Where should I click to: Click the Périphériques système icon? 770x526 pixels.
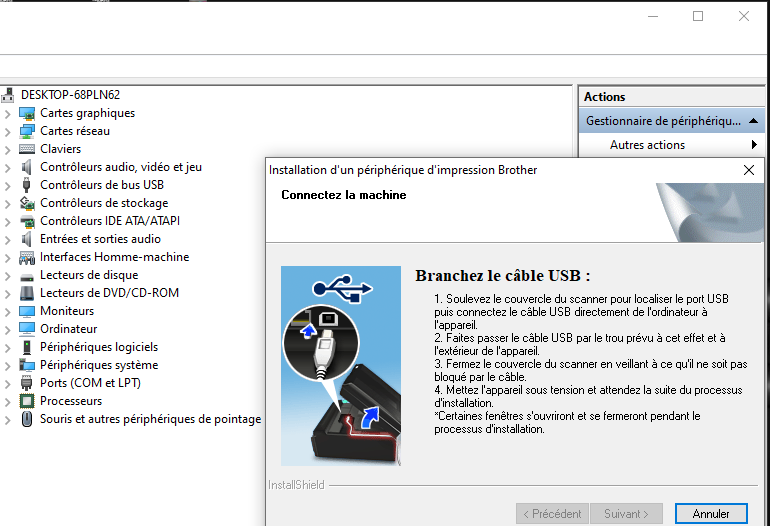(27, 365)
